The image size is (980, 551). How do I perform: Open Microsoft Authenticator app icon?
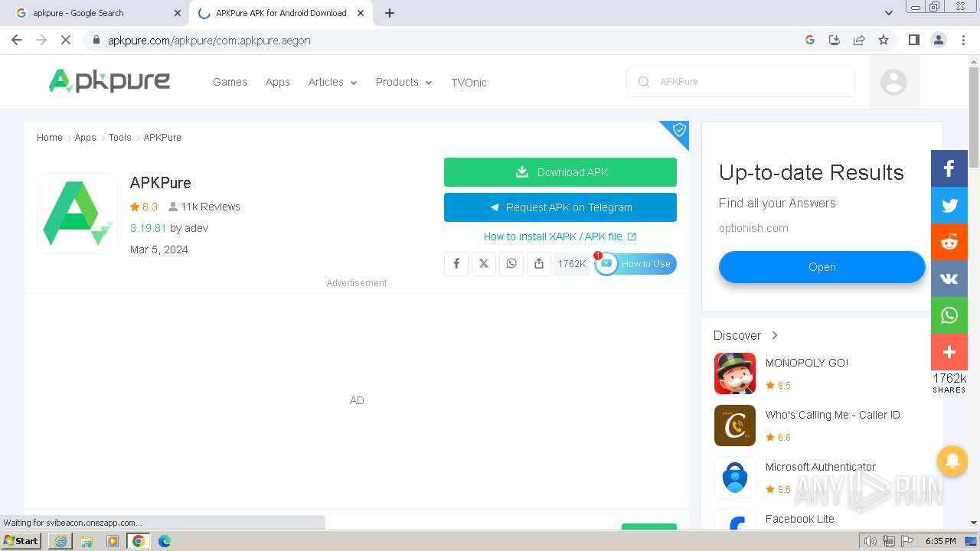tap(735, 478)
